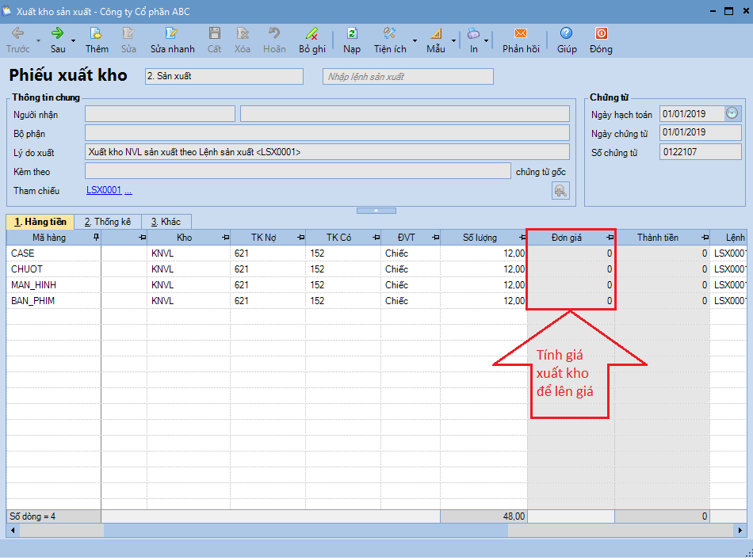This screenshot has width=753, height=560.
Task: Expand the Mẫu template dropdown arrow
Action: [x=454, y=40]
